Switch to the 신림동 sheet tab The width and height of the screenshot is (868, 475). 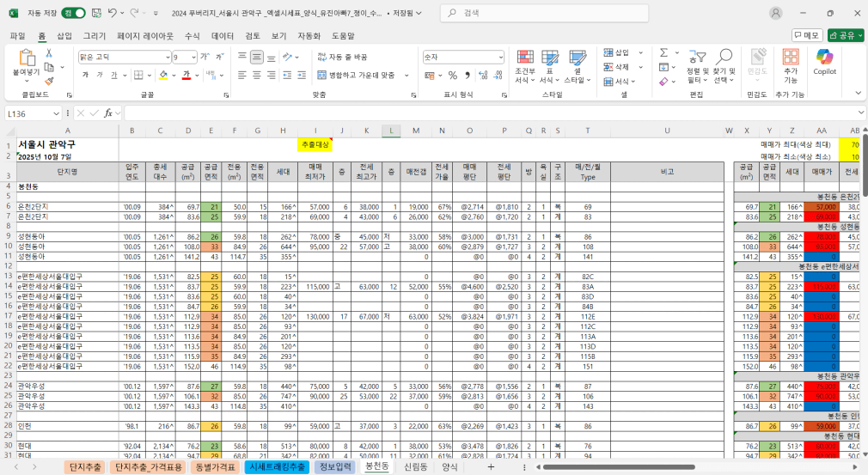point(415,466)
